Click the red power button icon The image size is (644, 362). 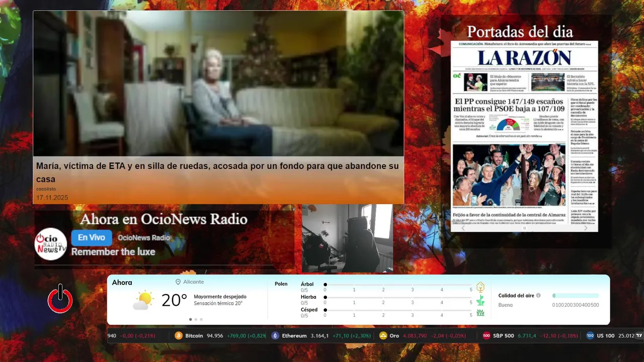[60, 299]
